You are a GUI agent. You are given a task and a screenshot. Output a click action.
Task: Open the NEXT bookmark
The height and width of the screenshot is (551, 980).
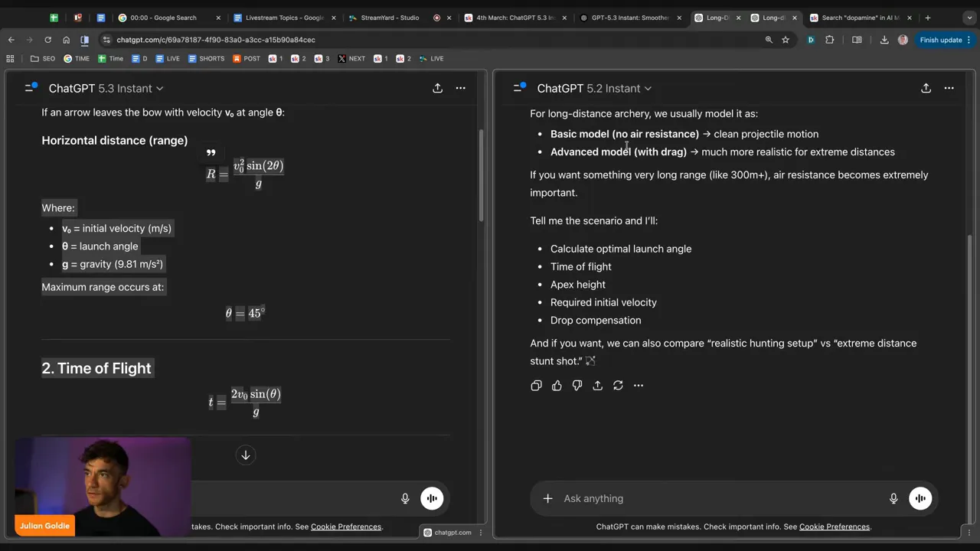tap(351, 58)
